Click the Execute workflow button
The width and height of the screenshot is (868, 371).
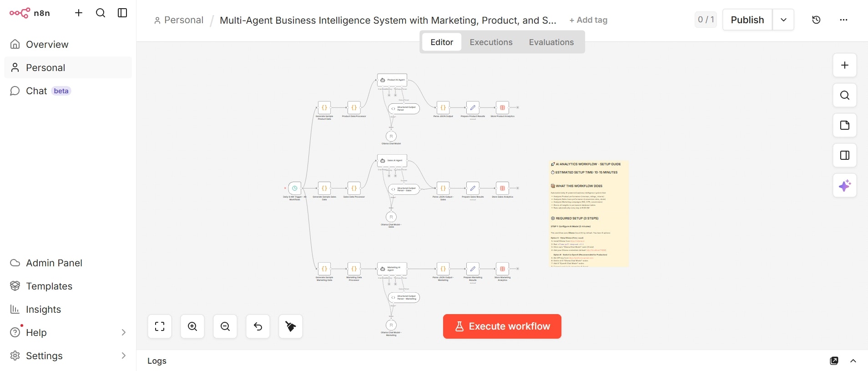502,326
